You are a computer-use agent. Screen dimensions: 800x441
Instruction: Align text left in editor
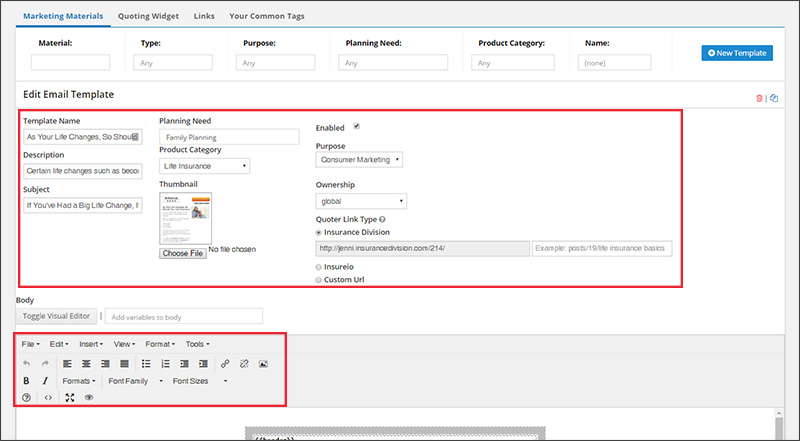pos(67,364)
